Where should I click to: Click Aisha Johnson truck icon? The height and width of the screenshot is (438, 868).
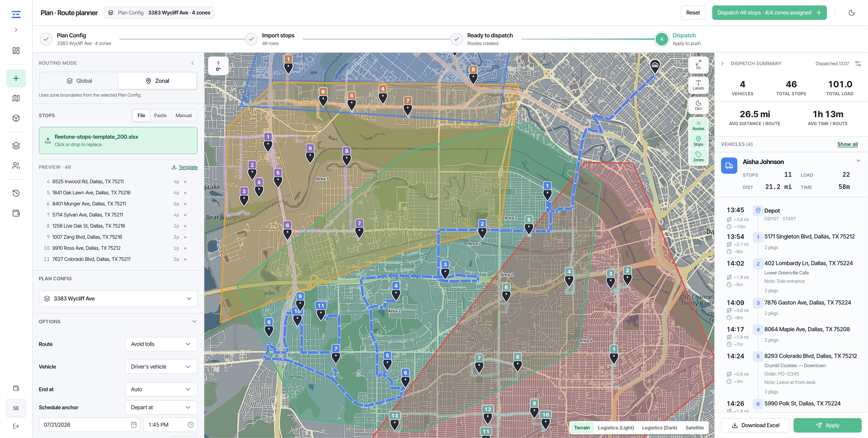click(x=729, y=166)
